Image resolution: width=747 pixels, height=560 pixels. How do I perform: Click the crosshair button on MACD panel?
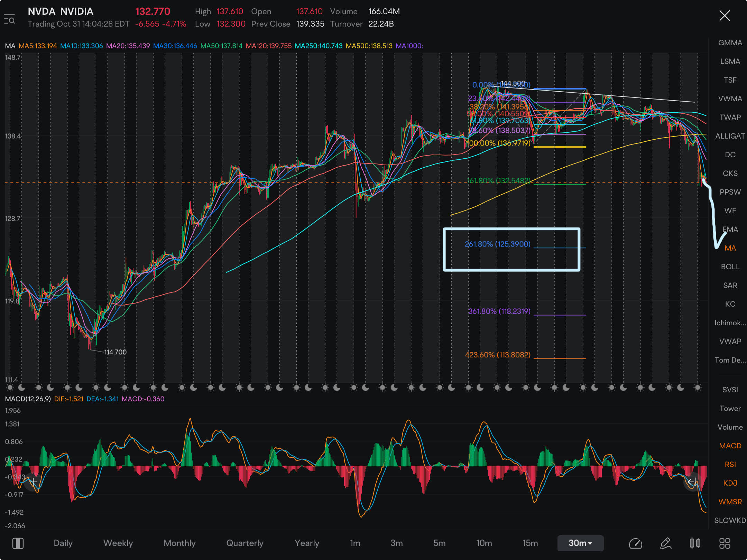[x=33, y=482]
